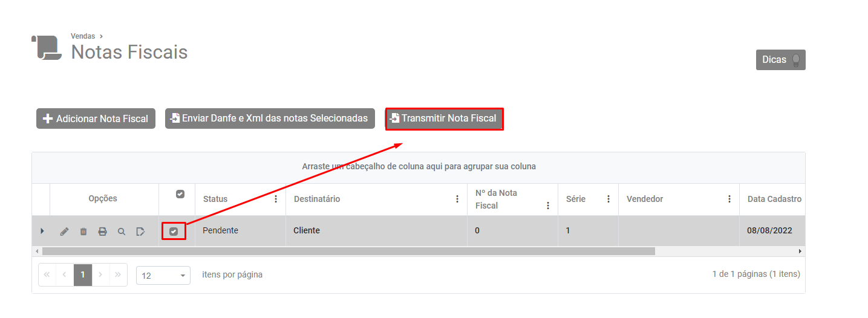
Task: Sort by the Status column header
Action: pos(215,199)
